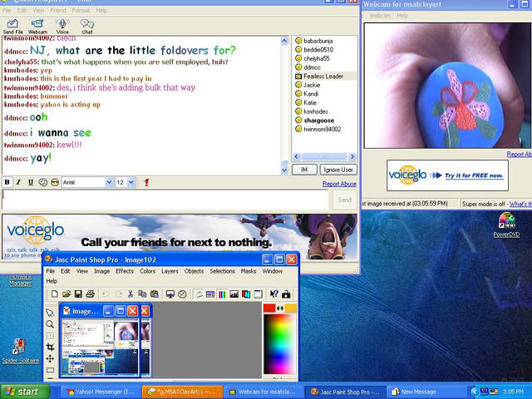This screenshot has height=399, width=532.
Task: Click the IM button
Action: click(x=304, y=170)
